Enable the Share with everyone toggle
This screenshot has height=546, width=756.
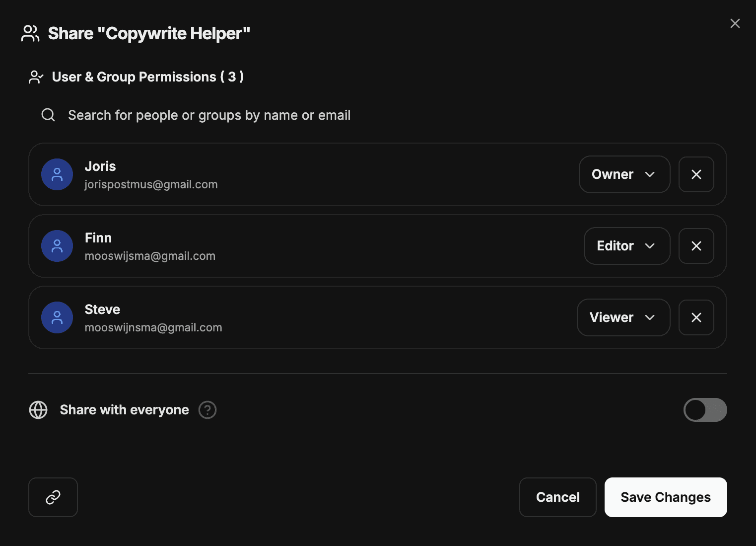click(x=705, y=410)
